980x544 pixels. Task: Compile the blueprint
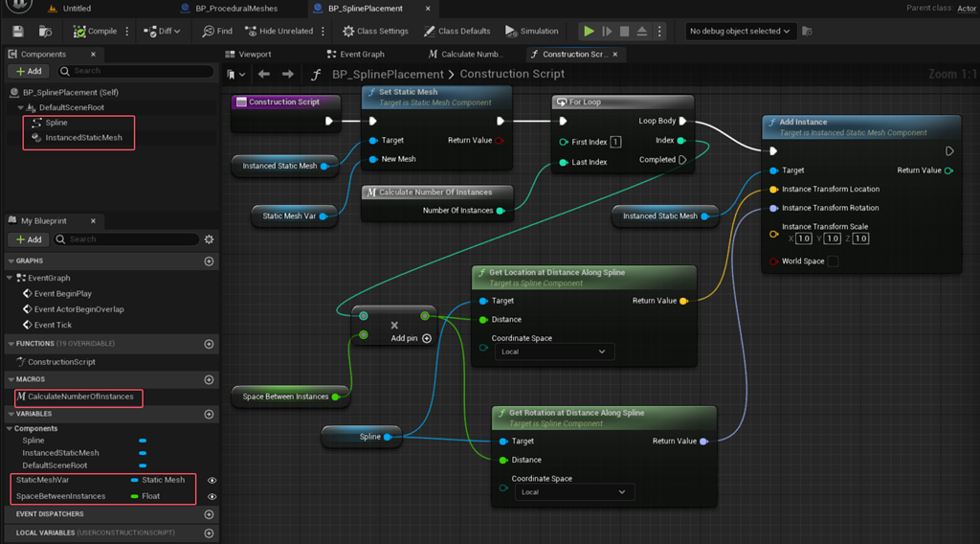[x=95, y=32]
